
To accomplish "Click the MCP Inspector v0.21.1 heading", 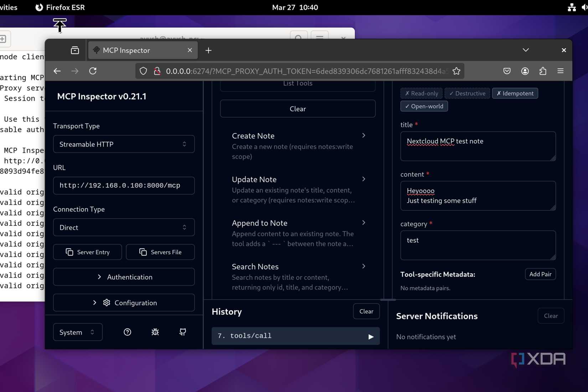I will tap(102, 96).
